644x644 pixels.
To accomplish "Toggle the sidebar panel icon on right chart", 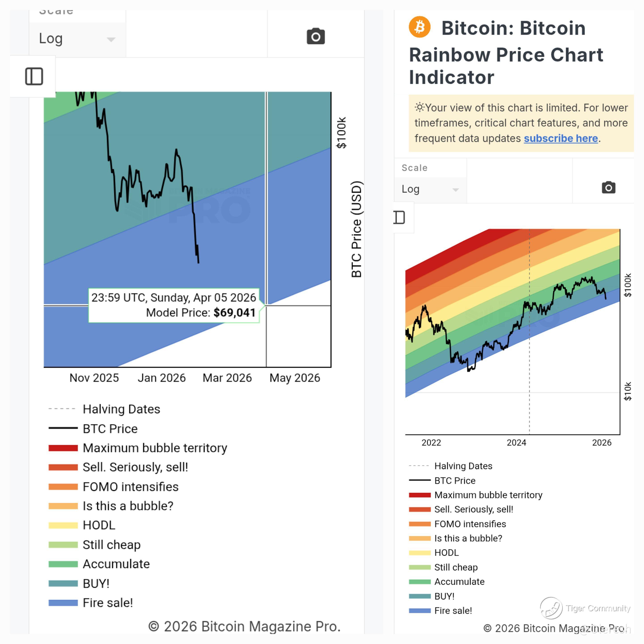I will [400, 218].
